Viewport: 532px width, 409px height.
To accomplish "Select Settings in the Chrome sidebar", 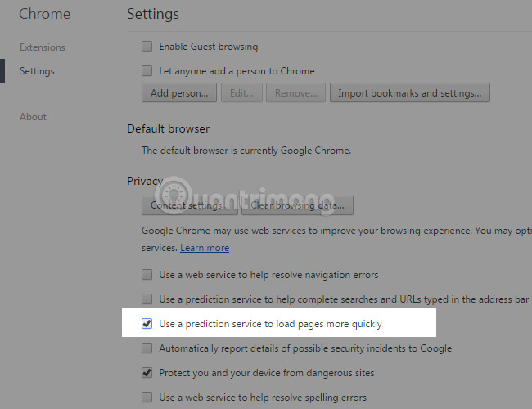I will click(x=37, y=71).
